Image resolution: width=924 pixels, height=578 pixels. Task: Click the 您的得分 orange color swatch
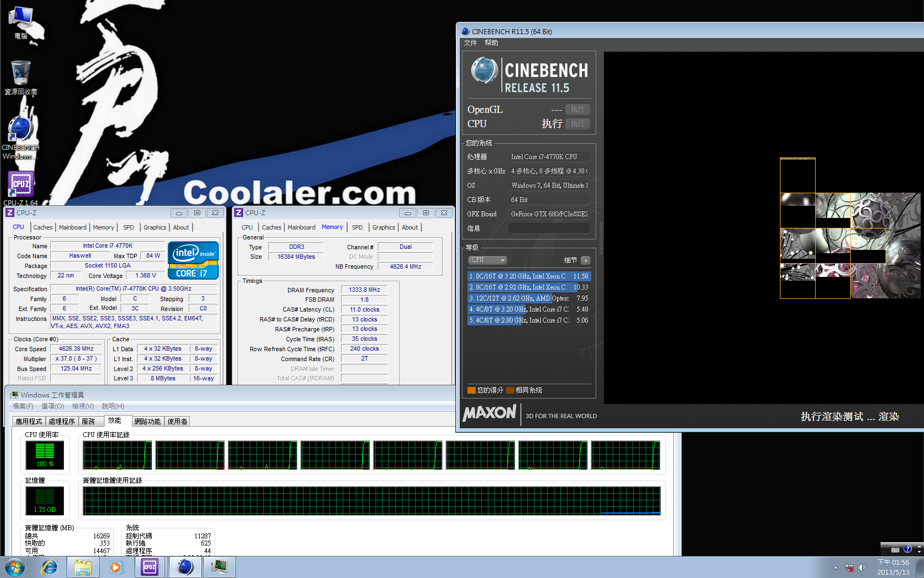471,390
